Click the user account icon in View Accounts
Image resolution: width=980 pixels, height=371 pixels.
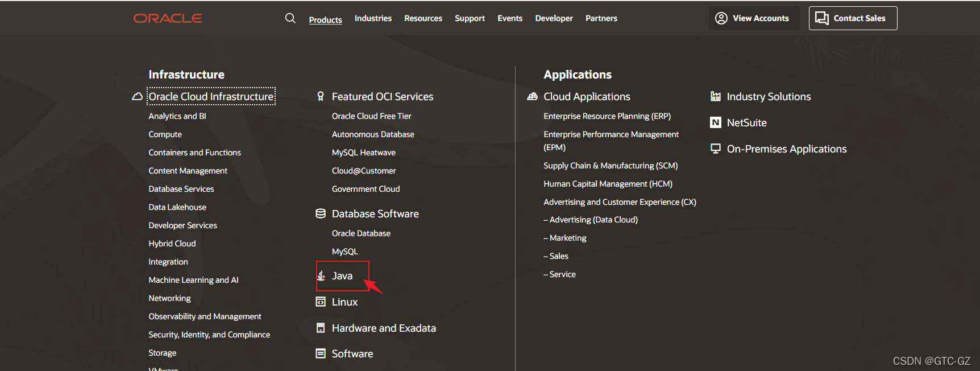721,18
